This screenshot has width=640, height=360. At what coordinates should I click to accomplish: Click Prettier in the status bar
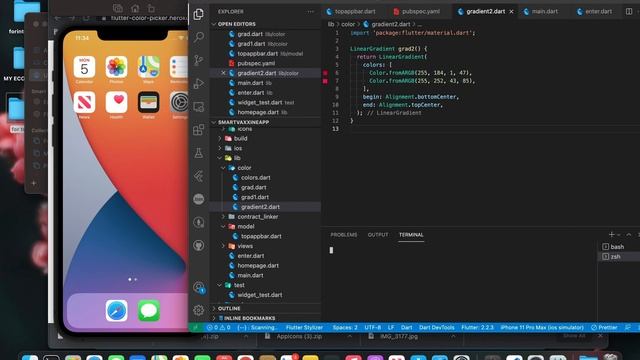click(604, 327)
